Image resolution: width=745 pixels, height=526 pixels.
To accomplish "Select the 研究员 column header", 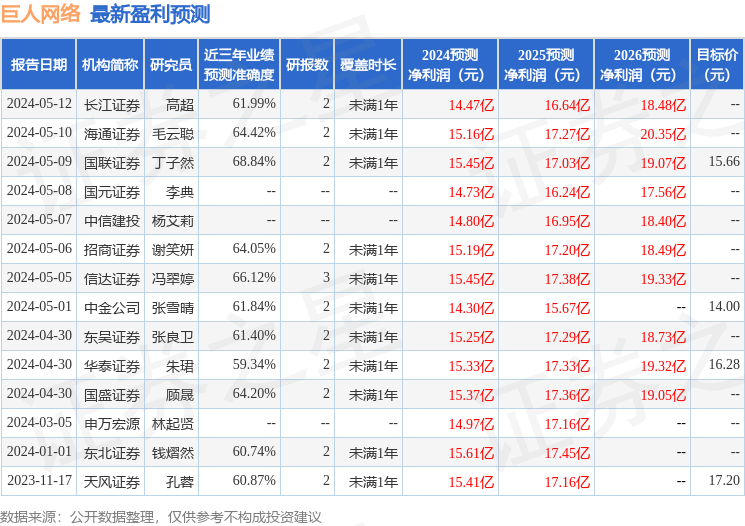I will pos(171,65).
